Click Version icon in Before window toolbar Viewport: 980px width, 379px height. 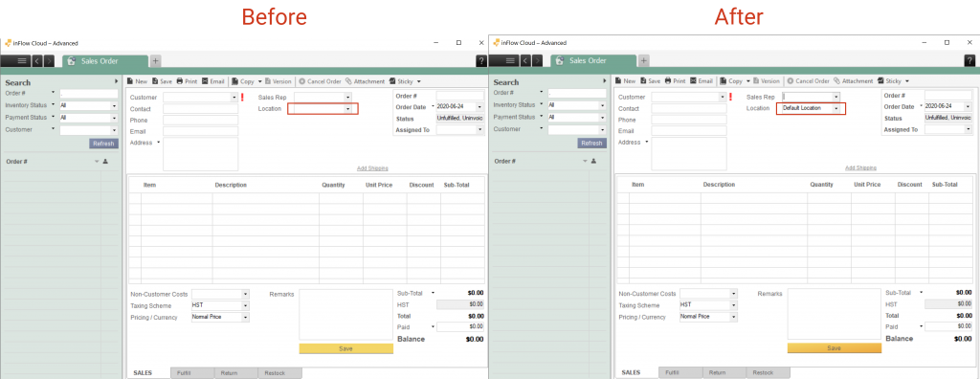tap(268, 81)
